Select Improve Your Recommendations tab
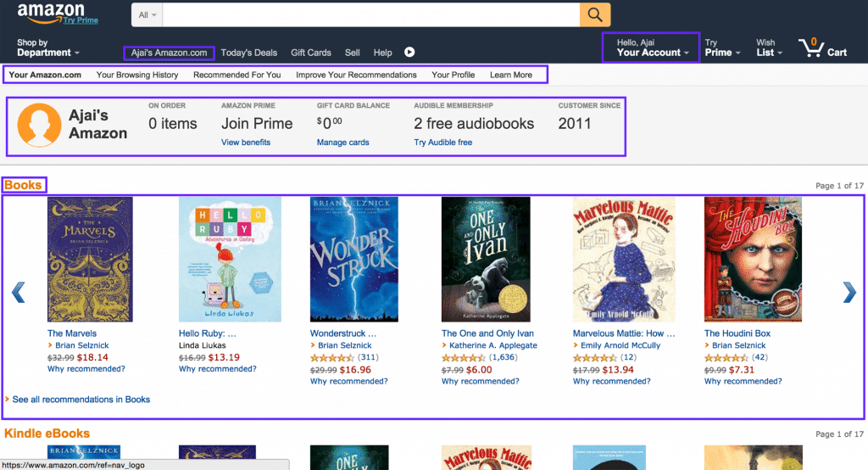This screenshot has height=470, width=868. pyautogui.click(x=356, y=75)
